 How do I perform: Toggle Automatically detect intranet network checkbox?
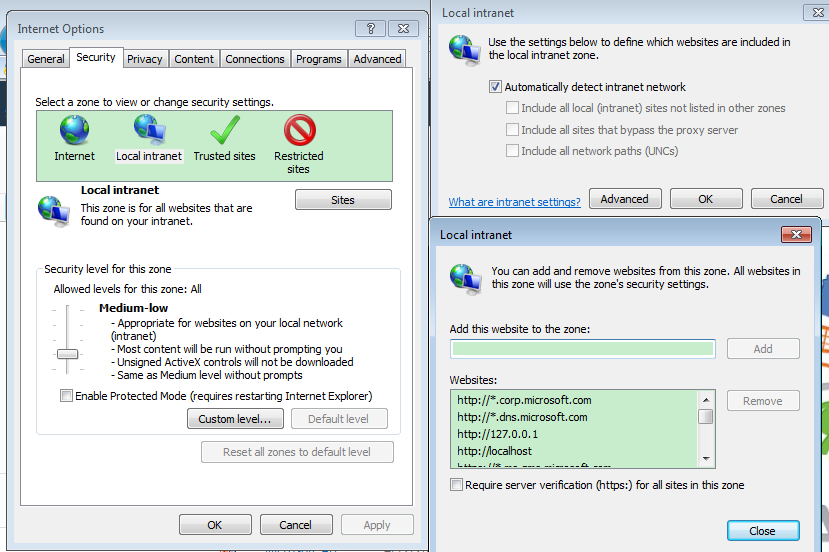[495, 87]
